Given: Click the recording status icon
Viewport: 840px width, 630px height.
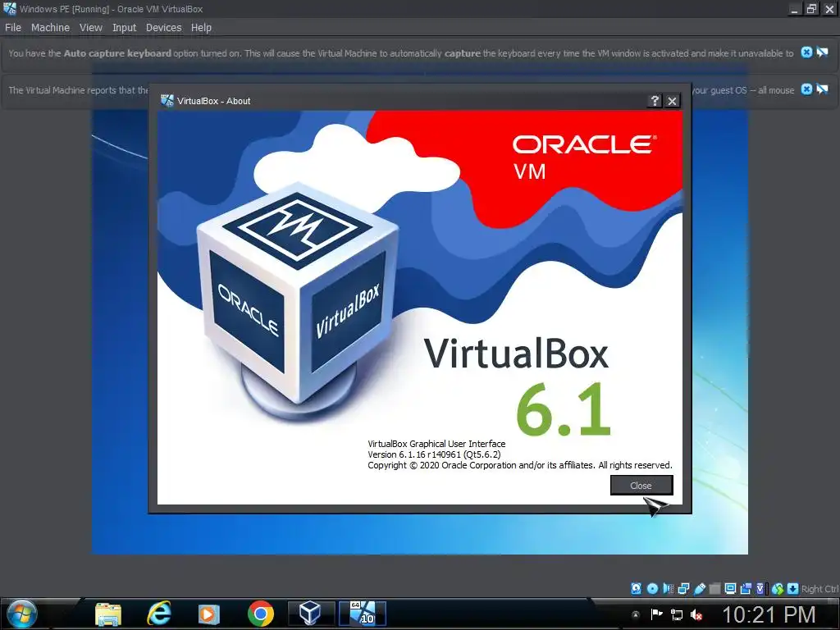Looking at the screenshot, I should (x=746, y=589).
